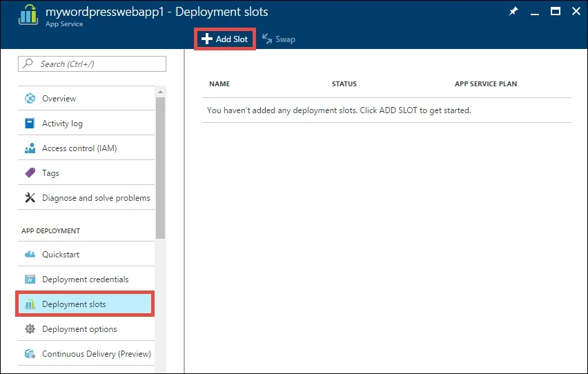
Task: Click the Access control (IAM) people icon
Action: tap(30, 148)
